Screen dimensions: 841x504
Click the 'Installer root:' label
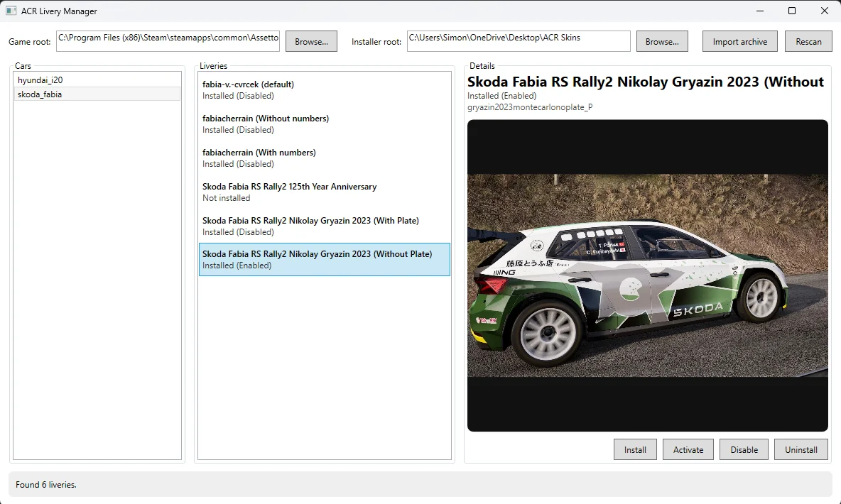[376, 42]
